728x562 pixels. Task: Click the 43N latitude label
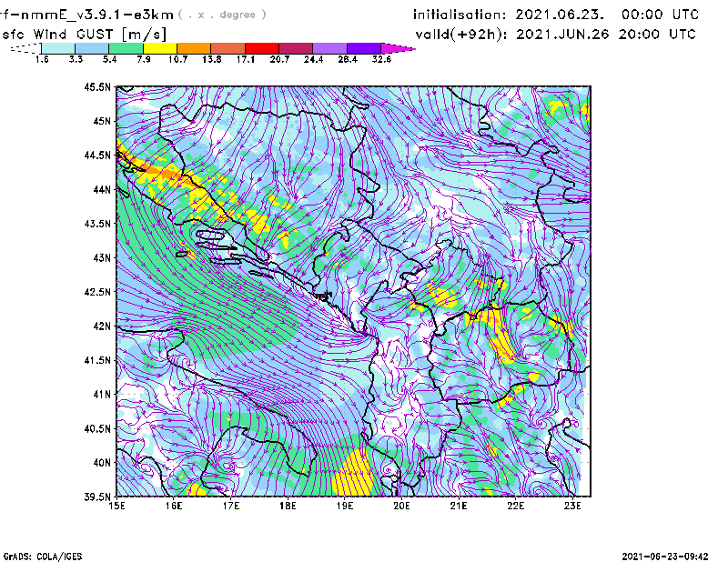(x=102, y=257)
